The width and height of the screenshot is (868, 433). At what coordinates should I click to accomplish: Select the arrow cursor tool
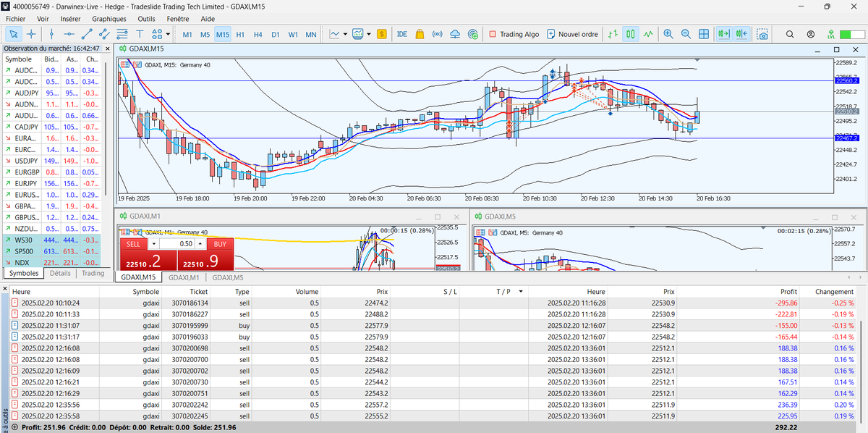pos(13,34)
